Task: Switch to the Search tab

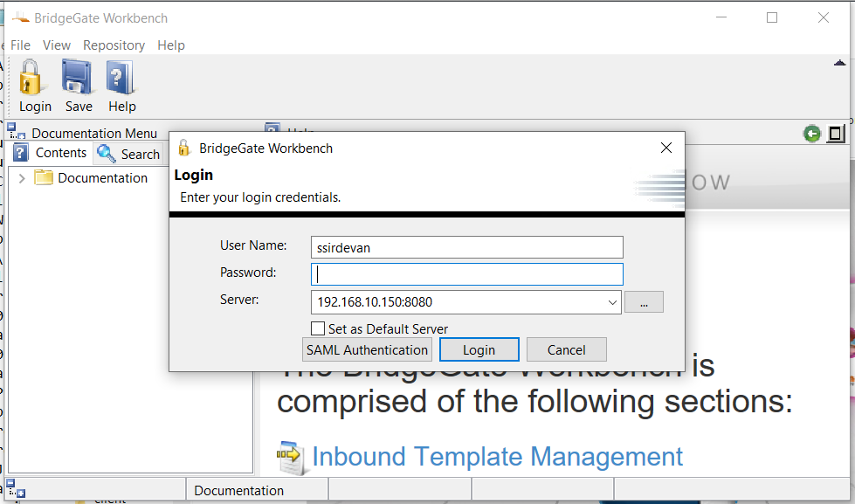Action: [x=128, y=154]
